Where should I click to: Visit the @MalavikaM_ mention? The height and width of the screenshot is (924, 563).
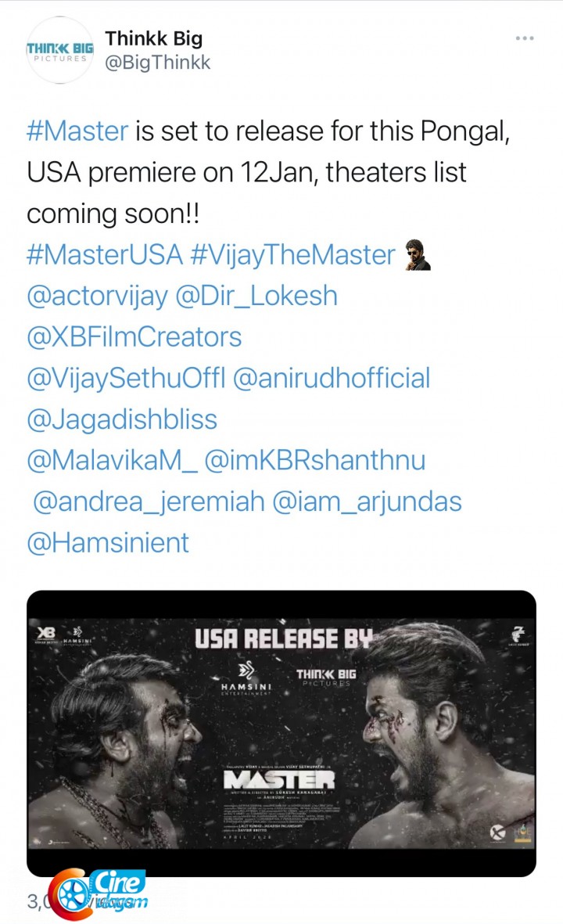click(x=112, y=461)
